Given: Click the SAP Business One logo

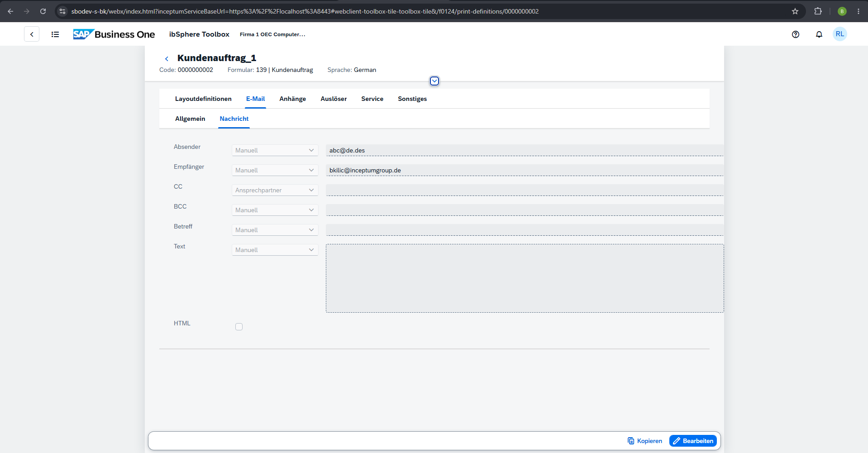Looking at the screenshot, I should pyautogui.click(x=114, y=34).
